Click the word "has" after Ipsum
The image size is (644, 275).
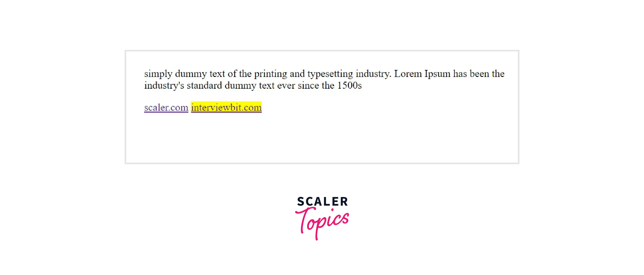point(460,74)
